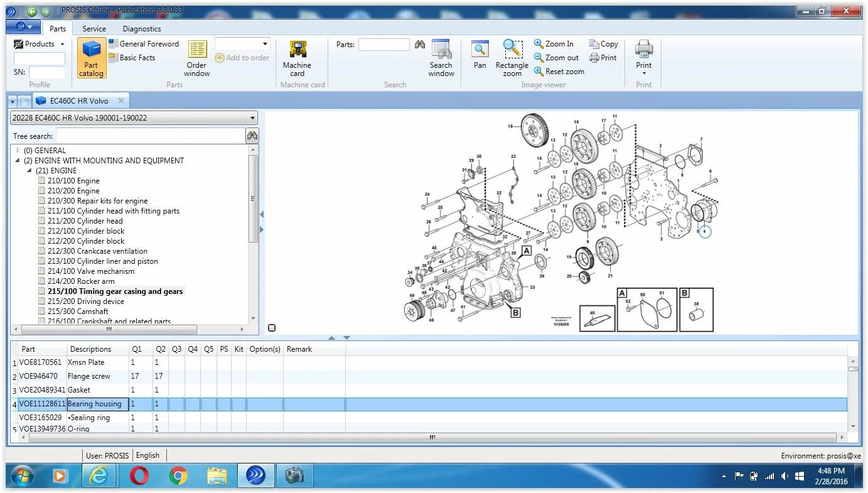This screenshot has width=868, height=493.
Task: Open the tab list dropdown arrow
Action: [13, 101]
